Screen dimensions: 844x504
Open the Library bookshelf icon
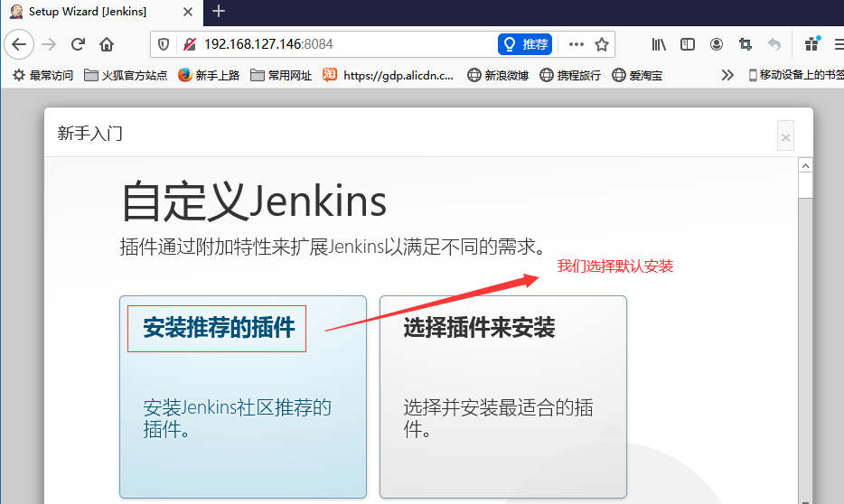[x=659, y=44]
